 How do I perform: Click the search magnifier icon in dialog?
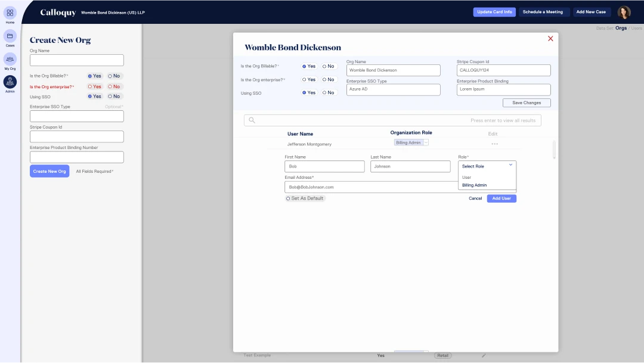[x=252, y=120]
